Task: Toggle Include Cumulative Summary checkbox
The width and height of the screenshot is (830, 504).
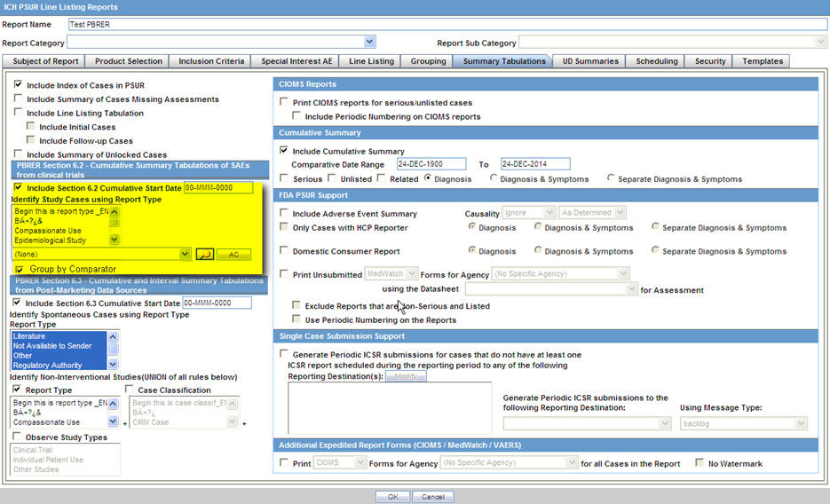Action: 284,150
